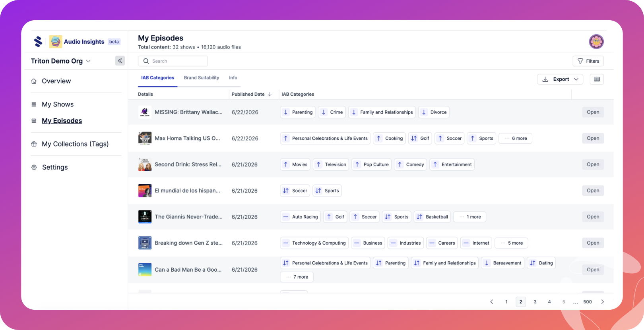Click the Settings gear icon
The width and height of the screenshot is (644, 330).
34,167
